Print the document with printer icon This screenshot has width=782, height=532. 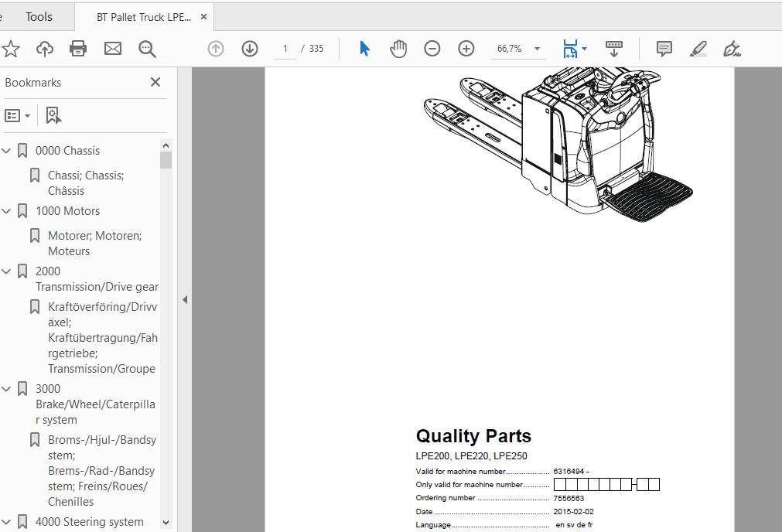78,49
